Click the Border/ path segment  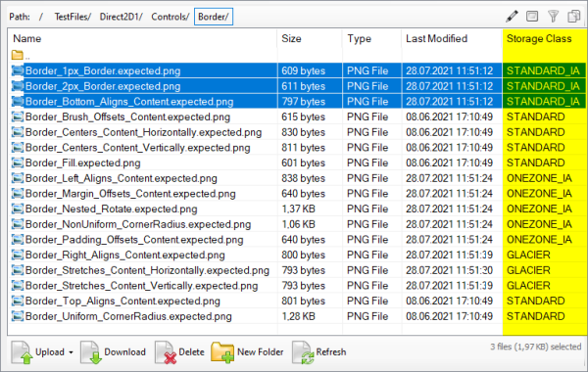(x=214, y=17)
